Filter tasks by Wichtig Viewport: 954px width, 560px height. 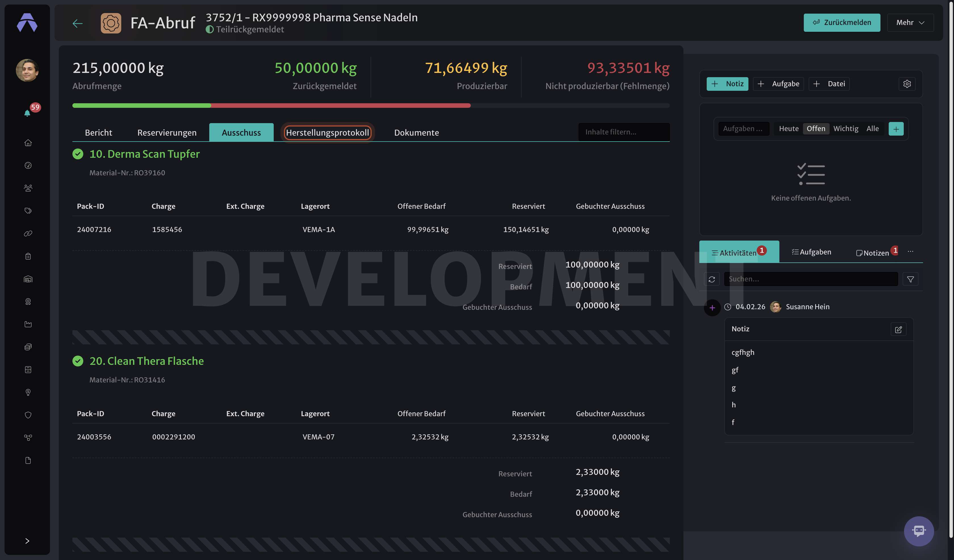coord(846,129)
